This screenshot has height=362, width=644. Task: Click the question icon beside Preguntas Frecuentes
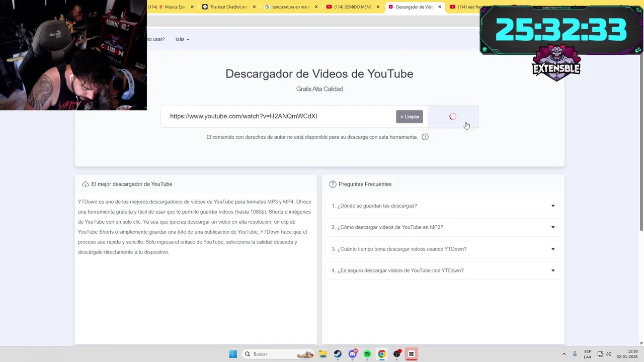pos(333,185)
